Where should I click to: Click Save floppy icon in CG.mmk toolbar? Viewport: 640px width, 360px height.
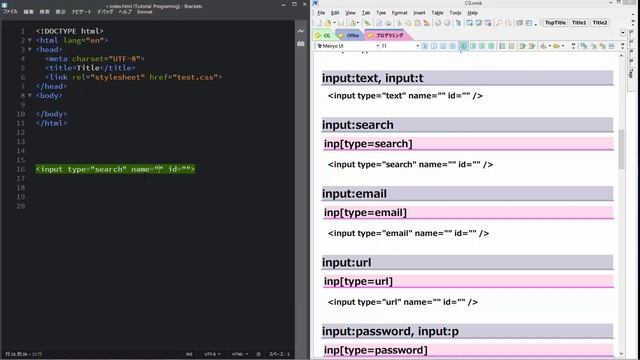pyautogui.click(x=341, y=23)
